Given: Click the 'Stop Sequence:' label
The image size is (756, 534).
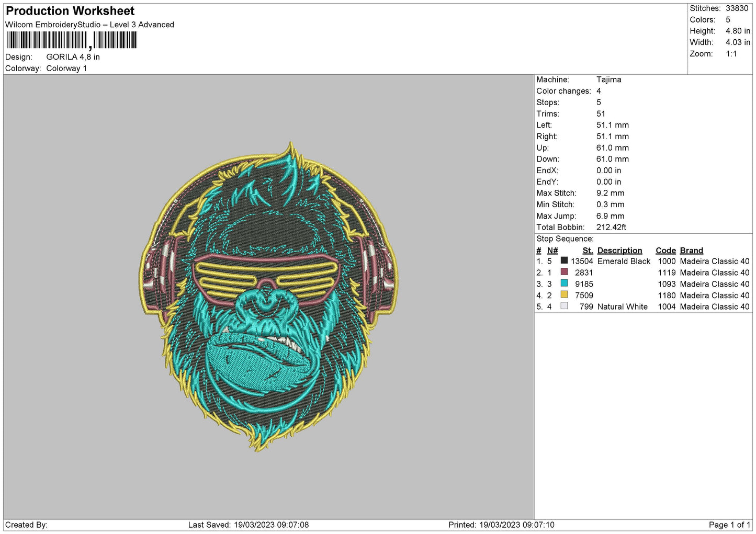Looking at the screenshot, I should 565,239.
